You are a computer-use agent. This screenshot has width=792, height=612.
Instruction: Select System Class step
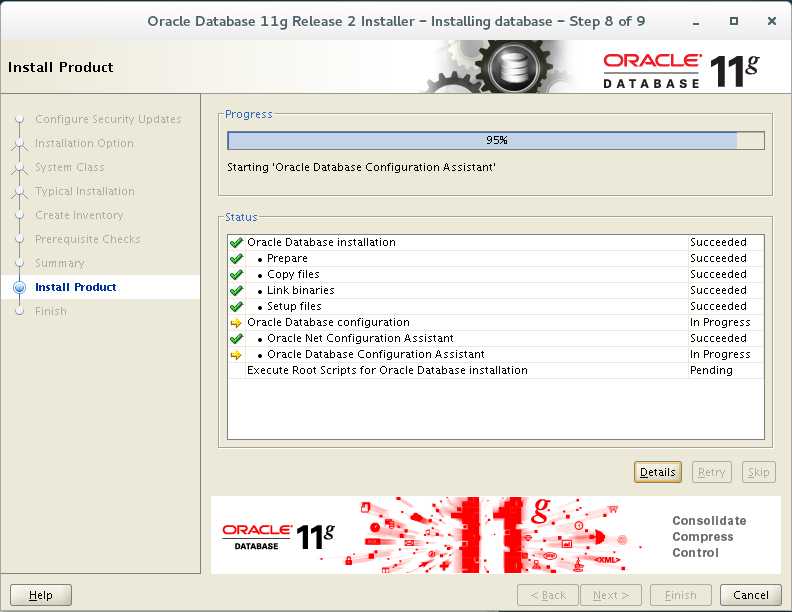click(69, 167)
